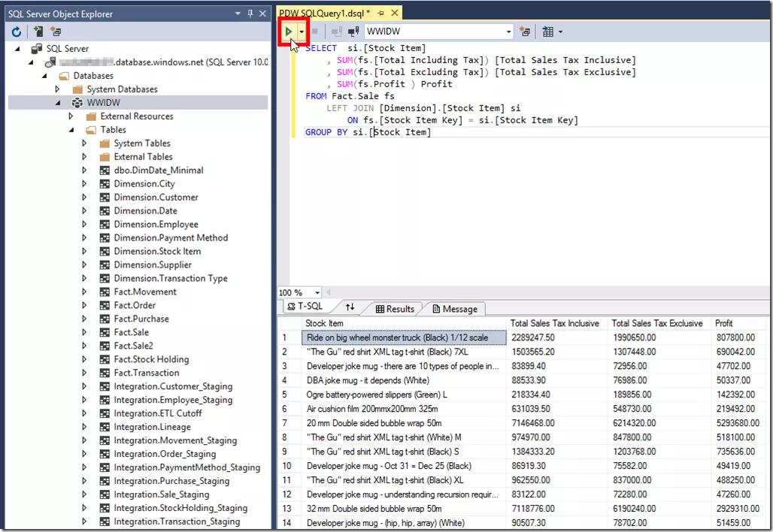The height and width of the screenshot is (532, 773).
Task: Refresh the SQL Server Object Explorer
Action: point(17,32)
